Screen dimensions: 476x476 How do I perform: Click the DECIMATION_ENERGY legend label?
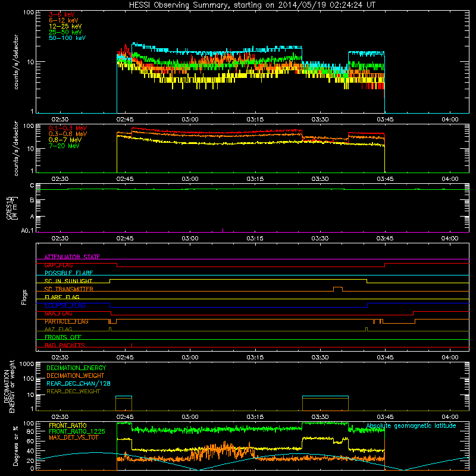tap(76, 368)
